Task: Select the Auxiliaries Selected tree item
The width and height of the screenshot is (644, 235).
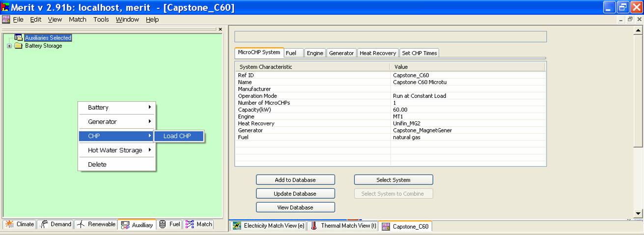Action: coord(48,38)
